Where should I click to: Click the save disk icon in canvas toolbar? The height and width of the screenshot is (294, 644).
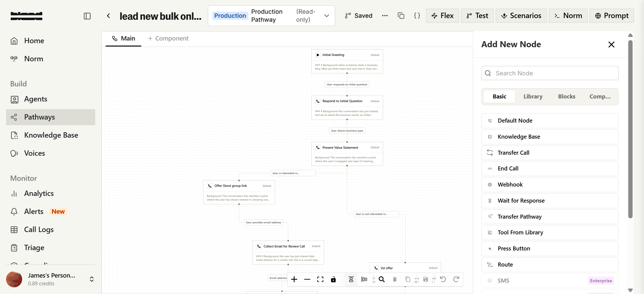coord(426,279)
